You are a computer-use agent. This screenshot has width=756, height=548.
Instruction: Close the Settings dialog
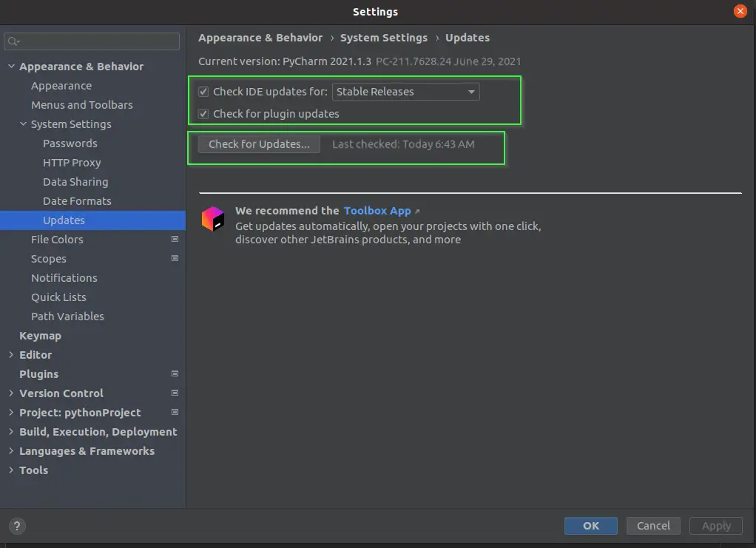(740, 11)
